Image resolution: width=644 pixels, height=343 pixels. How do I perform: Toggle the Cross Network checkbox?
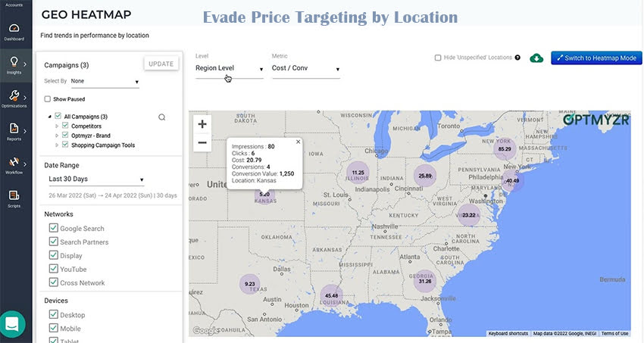click(53, 282)
